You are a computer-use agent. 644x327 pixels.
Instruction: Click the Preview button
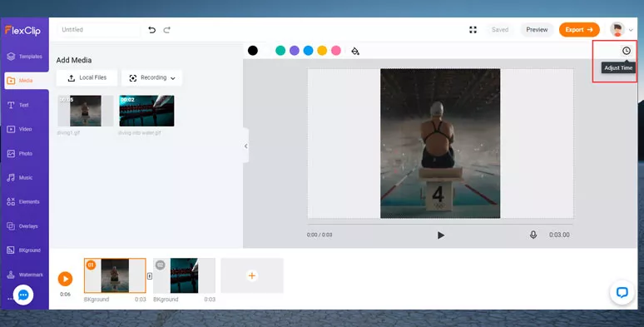click(x=537, y=30)
